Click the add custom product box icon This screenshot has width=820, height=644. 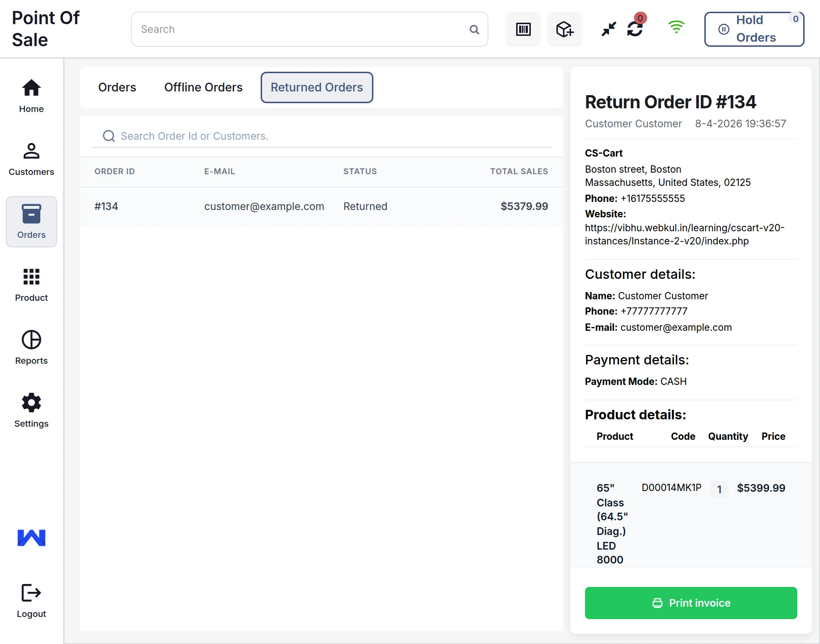pyautogui.click(x=564, y=29)
